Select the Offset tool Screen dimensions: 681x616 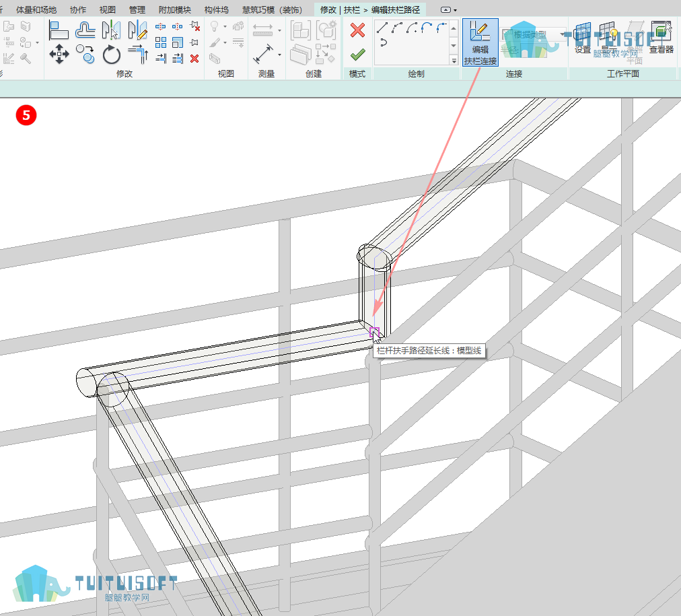[x=85, y=30]
